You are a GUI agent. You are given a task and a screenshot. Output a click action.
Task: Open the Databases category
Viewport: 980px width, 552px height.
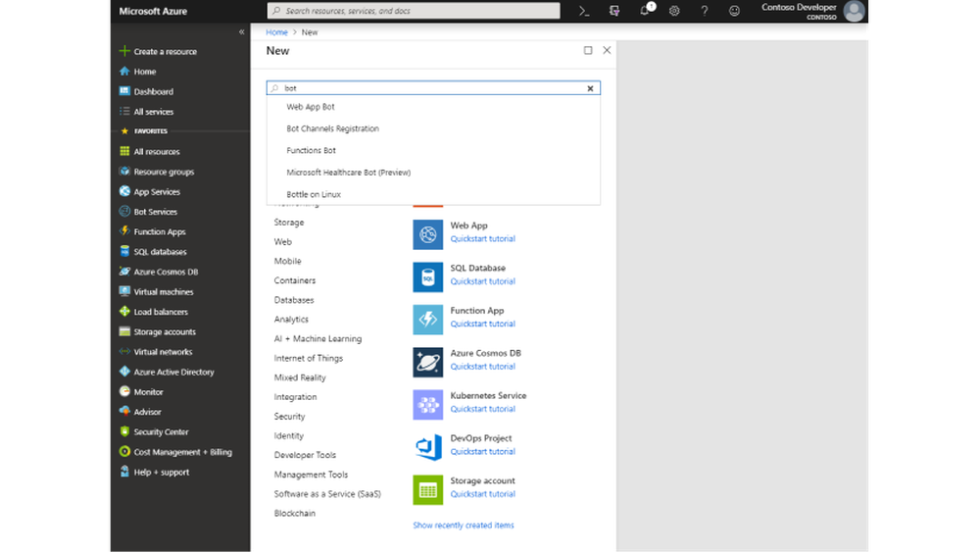click(x=294, y=300)
